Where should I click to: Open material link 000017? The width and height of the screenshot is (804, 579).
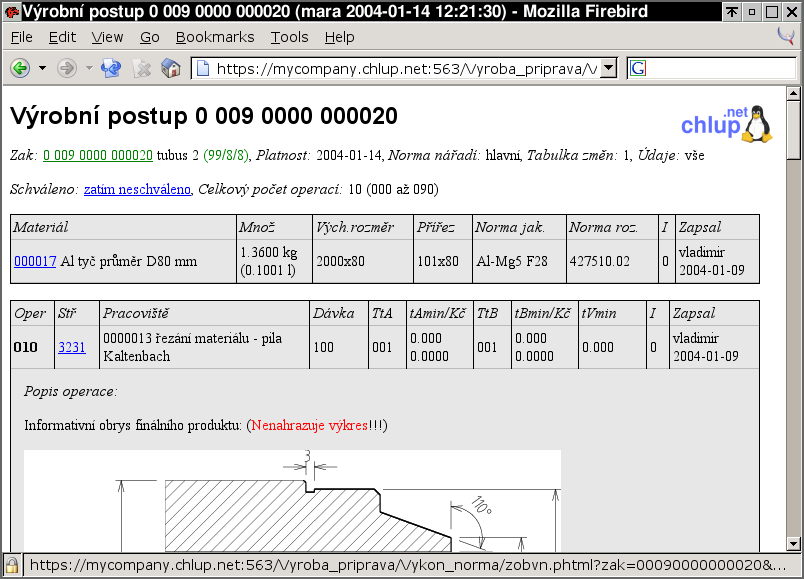click(x=35, y=261)
